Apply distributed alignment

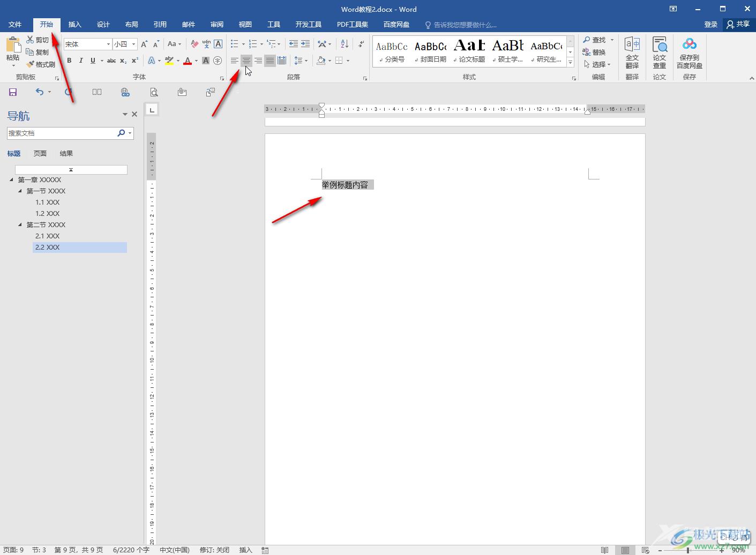(x=282, y=61)
